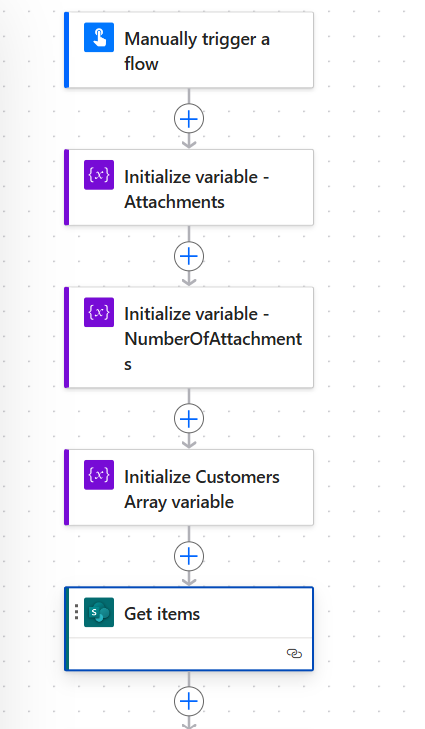Open Initialize Customers Array variable title
Image resolution: width=425 pixels, height=729 pixels.
202,489
